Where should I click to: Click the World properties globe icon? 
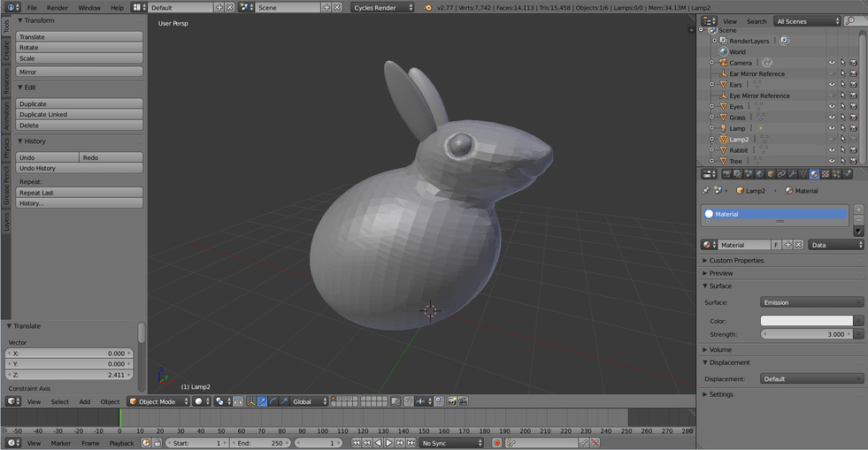(x=760, y=174)
